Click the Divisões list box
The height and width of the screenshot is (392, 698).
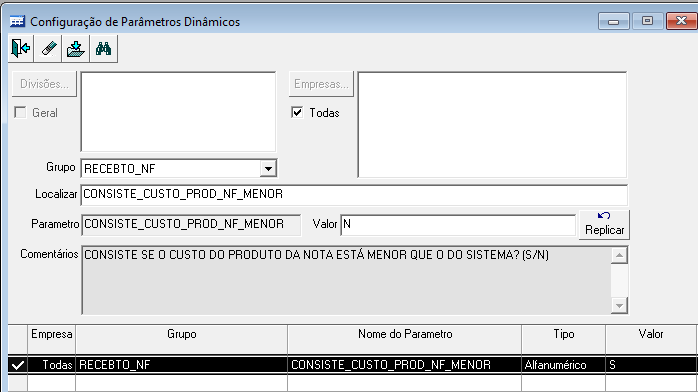click(x=178, y=112)
